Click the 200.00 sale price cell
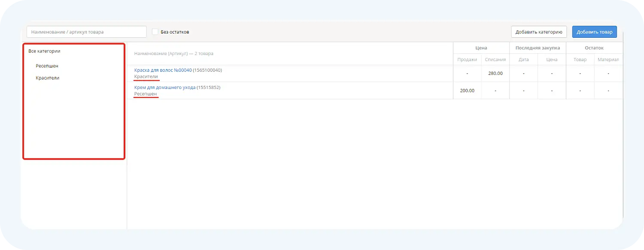This screenshot has width=644, height=250. pos(467,91)
